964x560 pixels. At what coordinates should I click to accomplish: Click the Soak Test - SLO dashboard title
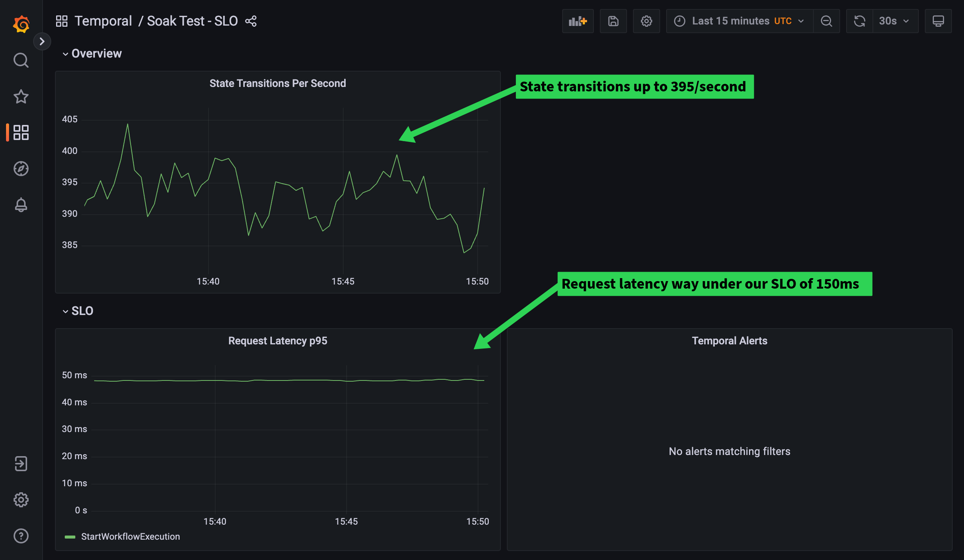click(192, 21)
